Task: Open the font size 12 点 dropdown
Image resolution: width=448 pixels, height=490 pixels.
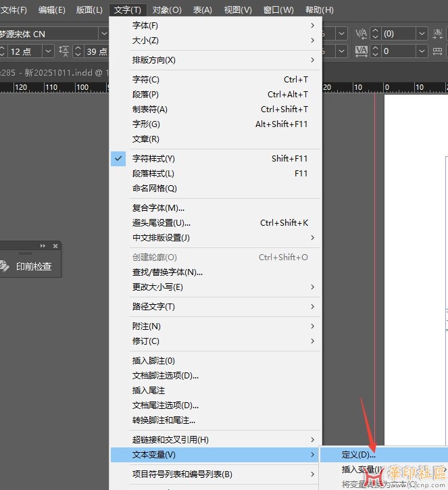Action: point(49,51)
